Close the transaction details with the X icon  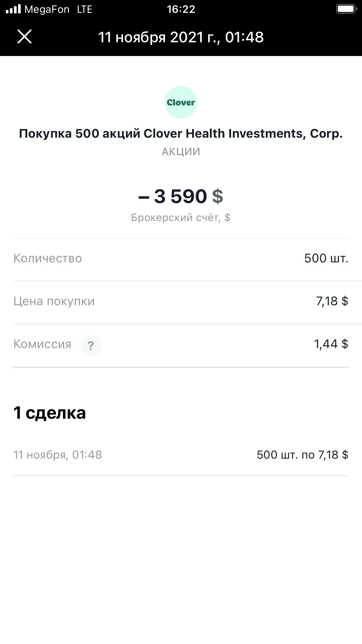click(x=24, y=37)
